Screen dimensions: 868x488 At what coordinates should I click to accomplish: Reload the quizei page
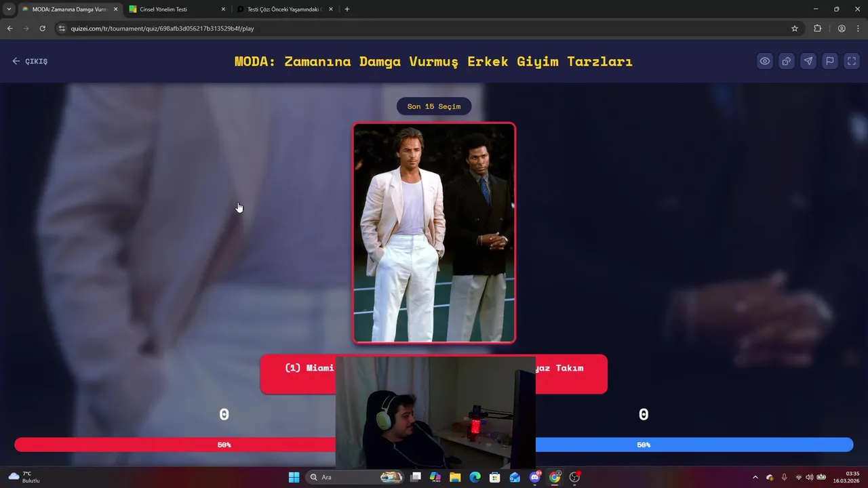click(42, 28)
